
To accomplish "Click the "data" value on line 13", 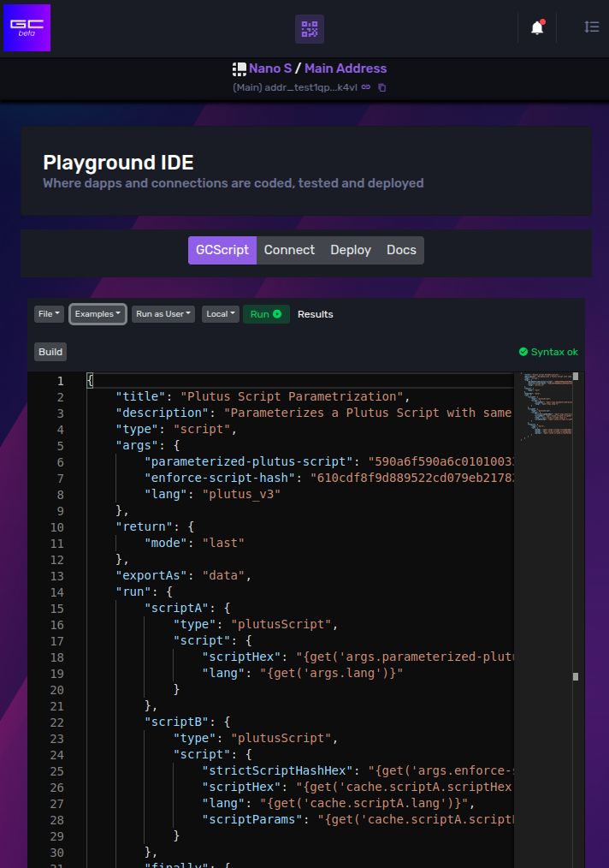I will (223, 576).
